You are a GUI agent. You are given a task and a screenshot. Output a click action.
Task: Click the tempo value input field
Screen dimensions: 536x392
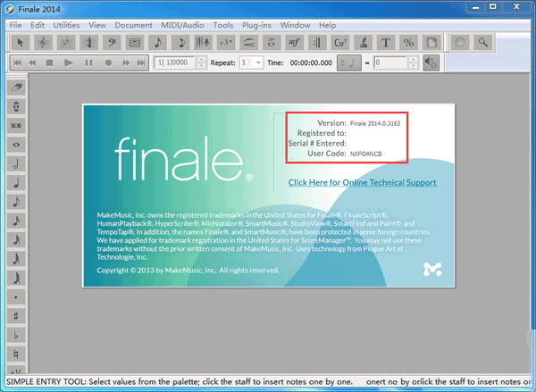tap(391, 63)
